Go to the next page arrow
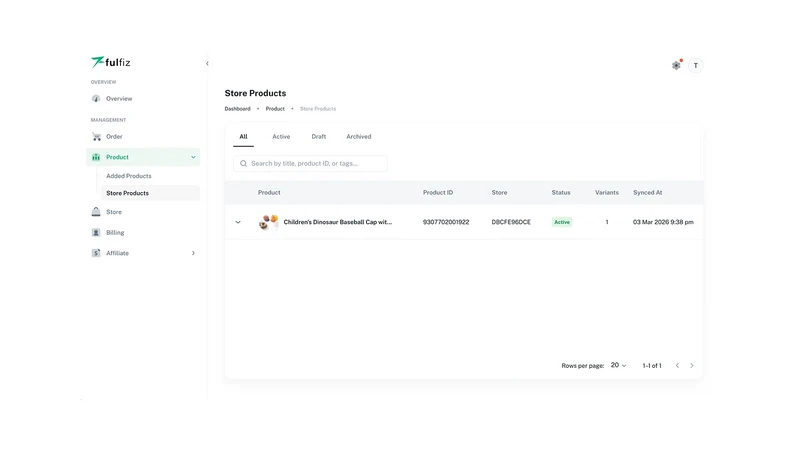 click(x=692, y=365)
